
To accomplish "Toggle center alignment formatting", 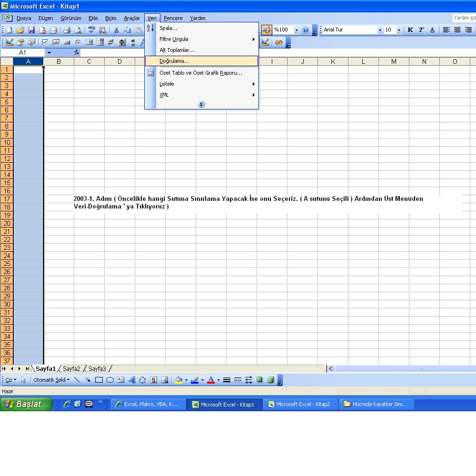I will pyautogui.click(x=457, y=30).
